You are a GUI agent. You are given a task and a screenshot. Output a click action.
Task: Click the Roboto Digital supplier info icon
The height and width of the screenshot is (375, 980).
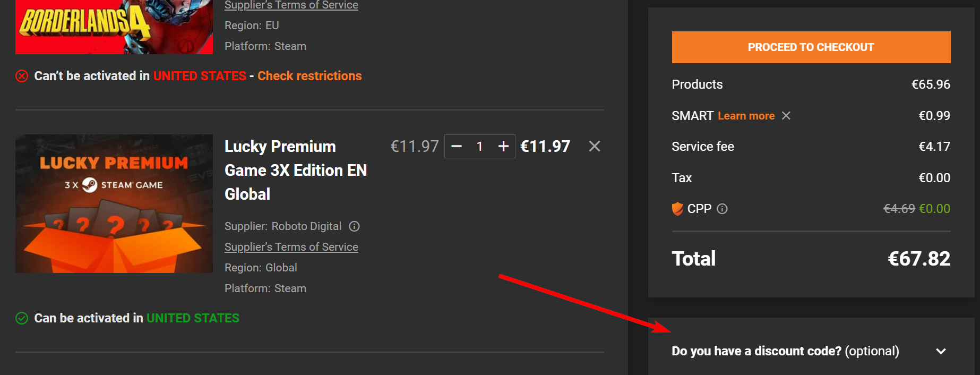[x=354, y=226]
